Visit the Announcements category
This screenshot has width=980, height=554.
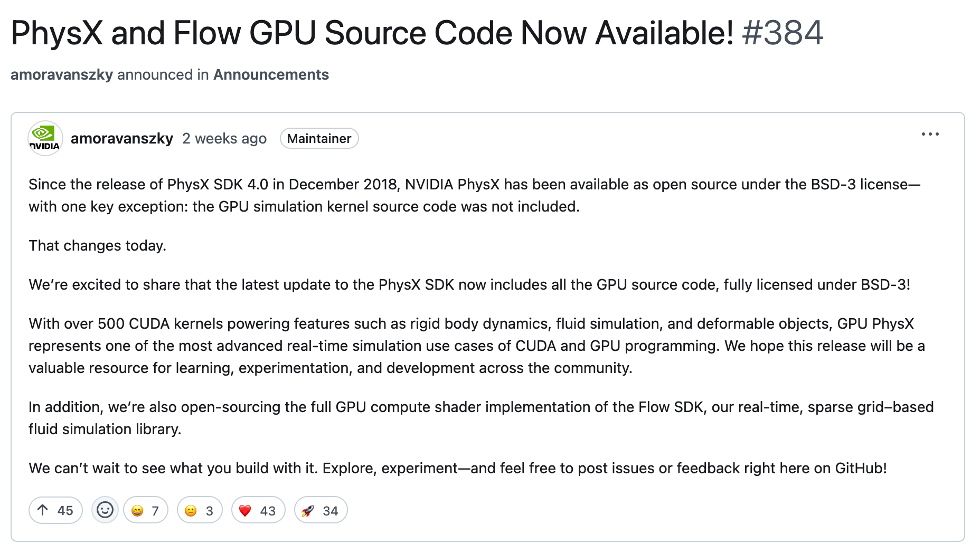pyautogui.click(x=270, y=74)
